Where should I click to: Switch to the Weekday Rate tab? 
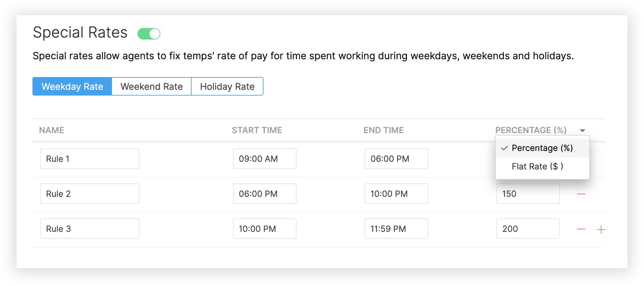72,86
